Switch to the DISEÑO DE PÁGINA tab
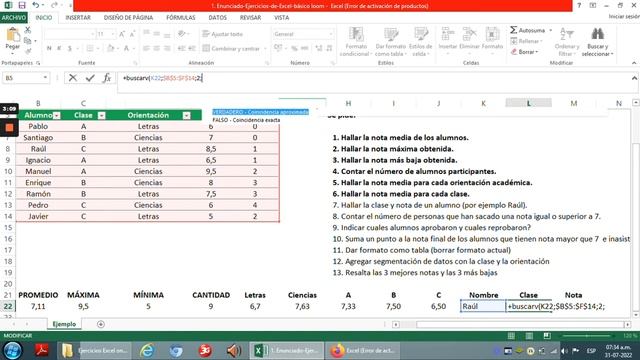Image resolution: width=640 pixels, height=360 pixels. pos(128,18)
